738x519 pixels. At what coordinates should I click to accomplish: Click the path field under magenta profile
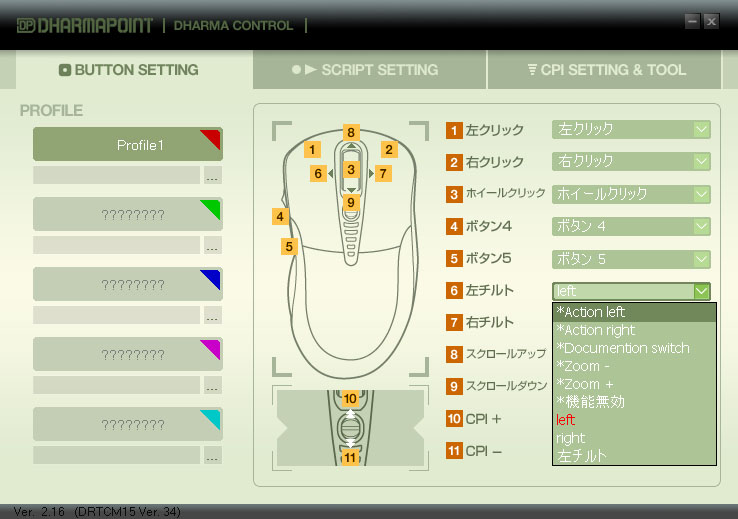point(117,385)
